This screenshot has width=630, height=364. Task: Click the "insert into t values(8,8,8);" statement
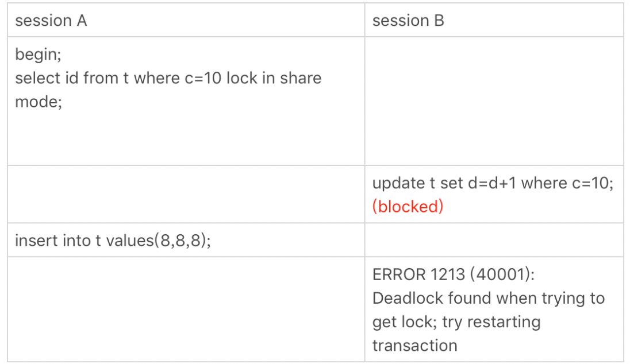coord(113,240)
